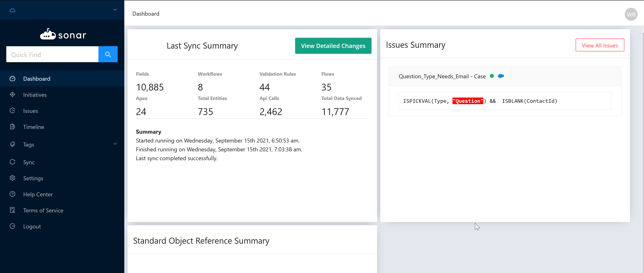Open the WR user avatar menu
Screen dimensions: 644x273
[631, 14]
